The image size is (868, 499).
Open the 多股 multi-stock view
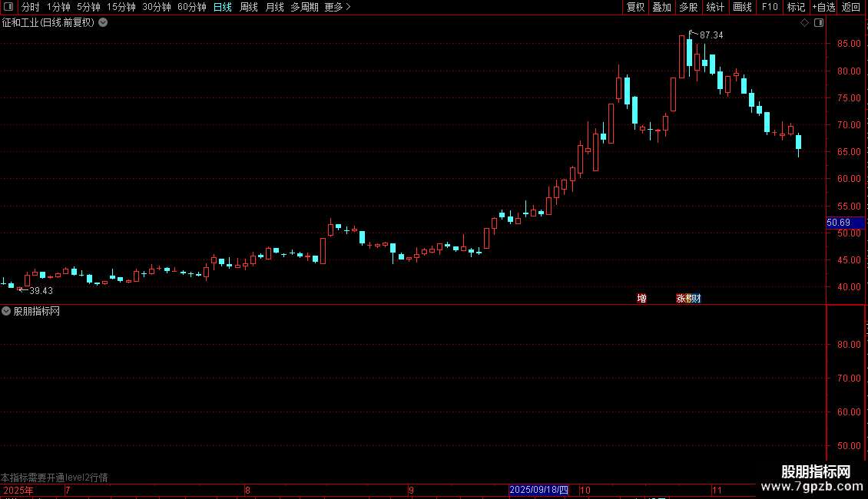coord(688,7)
